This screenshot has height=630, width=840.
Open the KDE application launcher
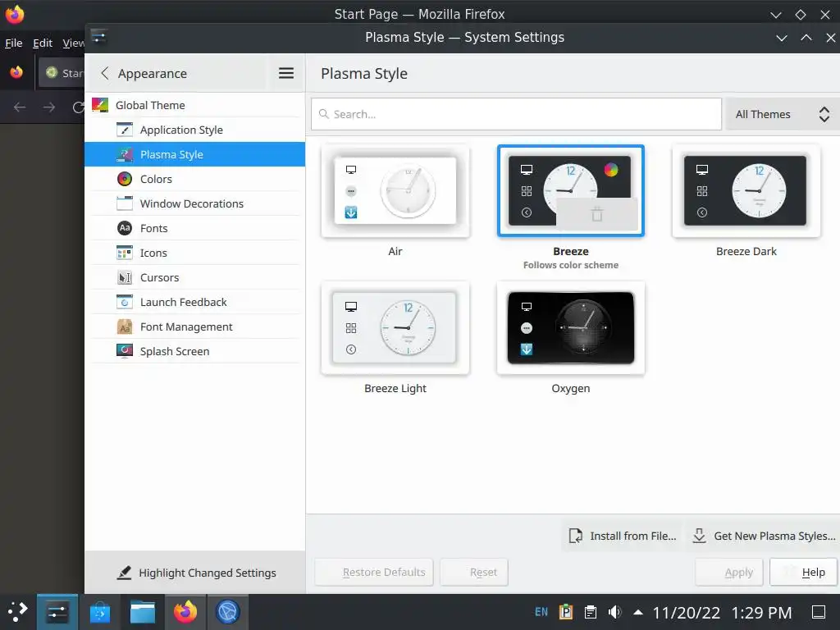pos(18,612)
